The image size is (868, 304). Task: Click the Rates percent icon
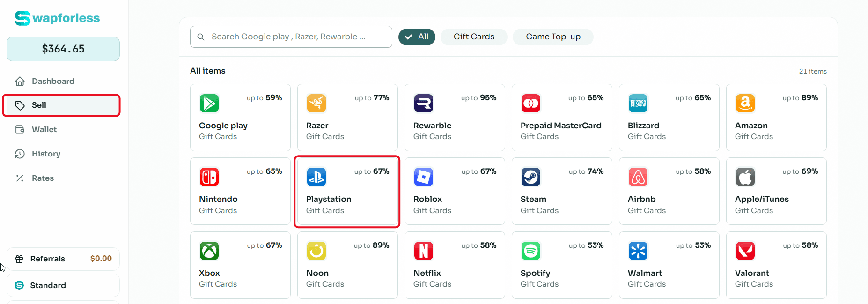20,178
